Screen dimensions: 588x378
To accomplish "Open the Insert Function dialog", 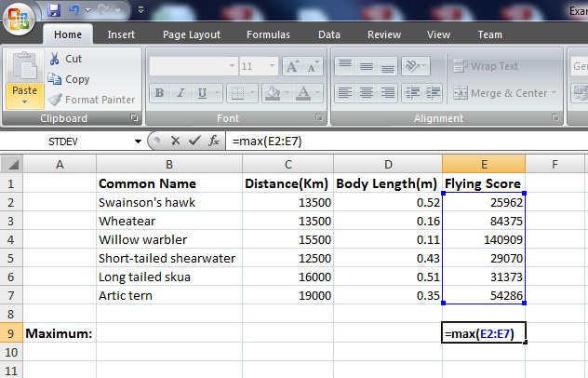I will [x=214, y=142].
